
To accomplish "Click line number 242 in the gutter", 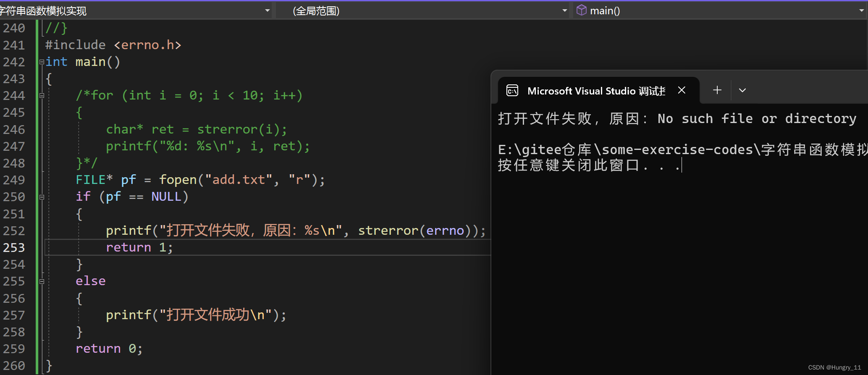I will 14,62.
